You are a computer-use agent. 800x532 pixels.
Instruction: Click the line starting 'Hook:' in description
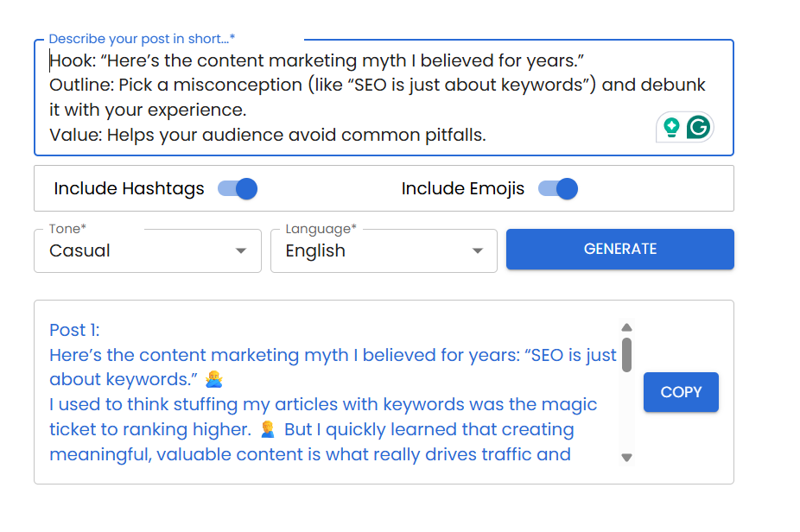pyautogui.click(x=317, y=60)
